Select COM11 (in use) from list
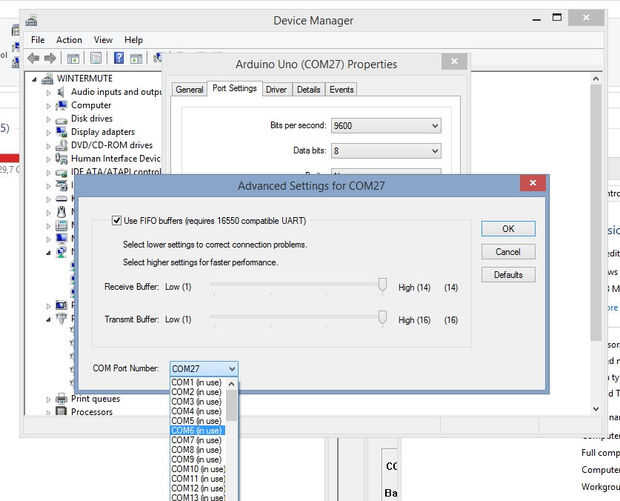The width and height of the screenshot is (620, 501). click(x=198, y=478)
